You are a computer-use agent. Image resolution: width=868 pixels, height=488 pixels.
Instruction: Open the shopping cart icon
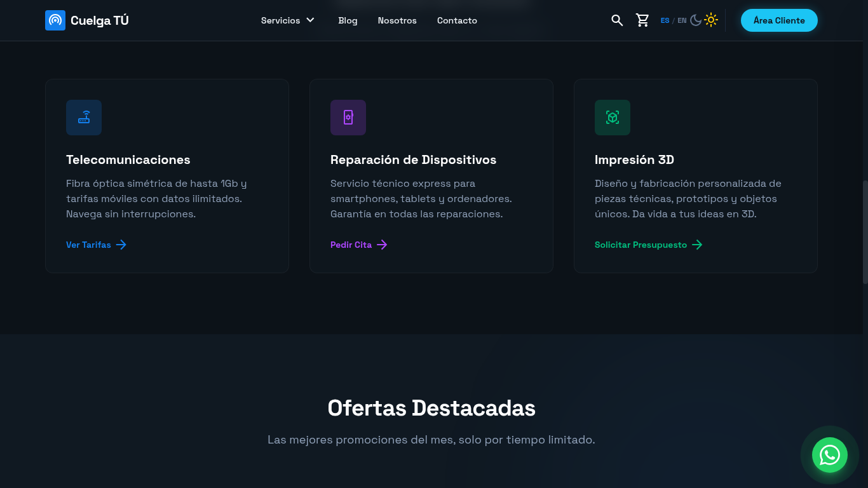click(642, 20)
